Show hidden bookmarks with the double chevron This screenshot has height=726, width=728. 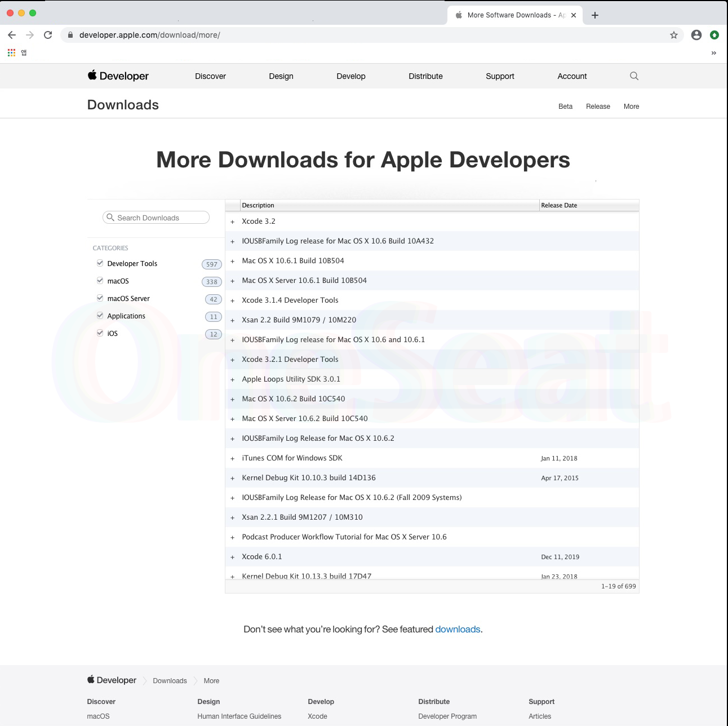click(713, 53)
